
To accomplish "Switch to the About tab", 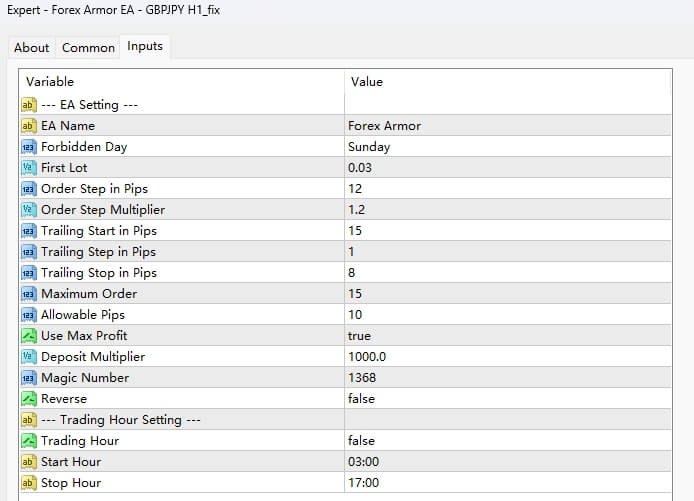I will pos(31,47).
